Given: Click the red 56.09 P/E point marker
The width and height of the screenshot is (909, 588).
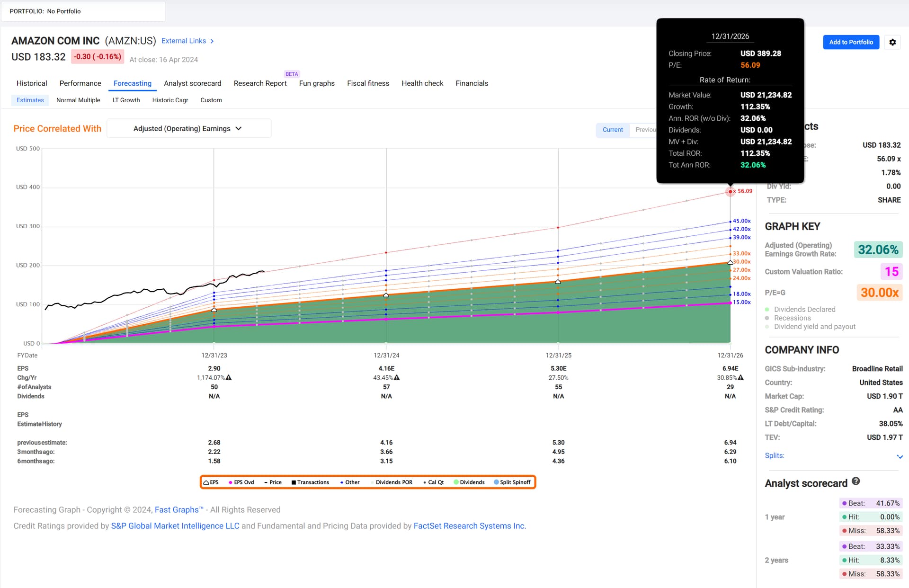Looking at the screenshot, I should [731, 191].
